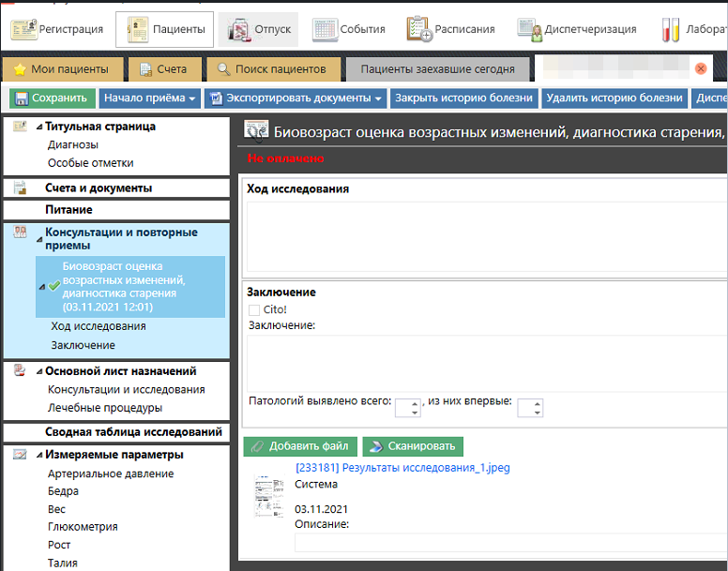Open the События calendar icon

click(325, 29)
